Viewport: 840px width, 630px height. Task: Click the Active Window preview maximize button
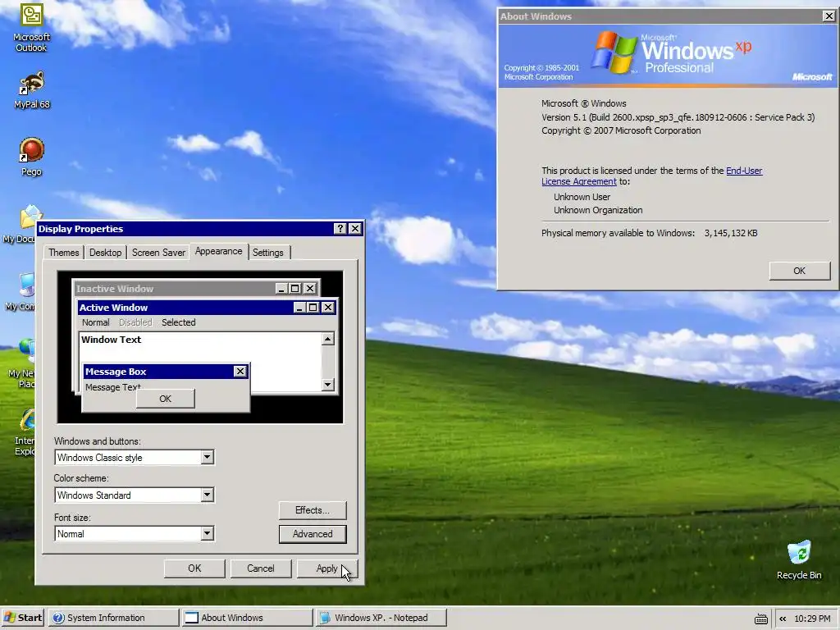313,308
